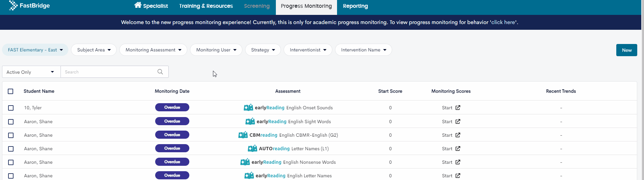Check Aaron, Shane Nonsense Words row checkbox
644x180 pixels.
pos(11,162)
